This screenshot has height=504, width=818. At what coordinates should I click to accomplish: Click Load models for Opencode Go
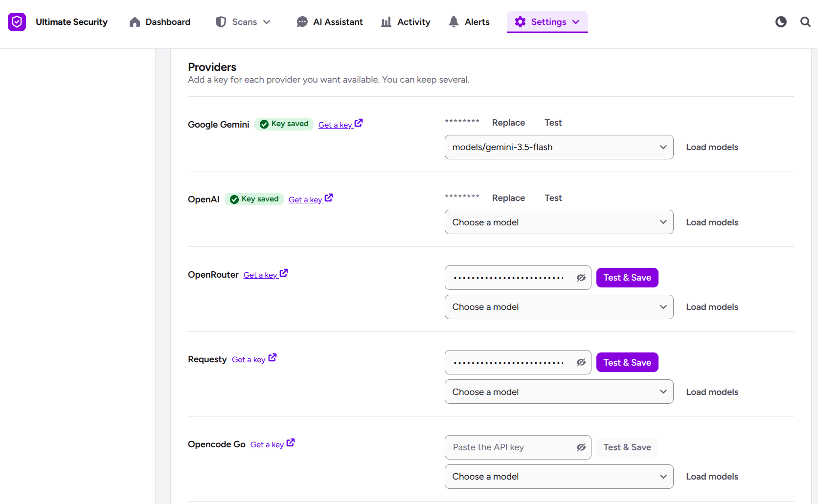pos(712,477)
